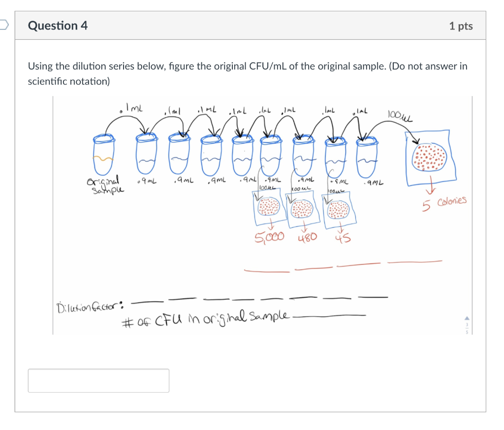This screenshot has width=504, height=430.
Task: Click the petri dish labeled 5,000
Action: 269,208
